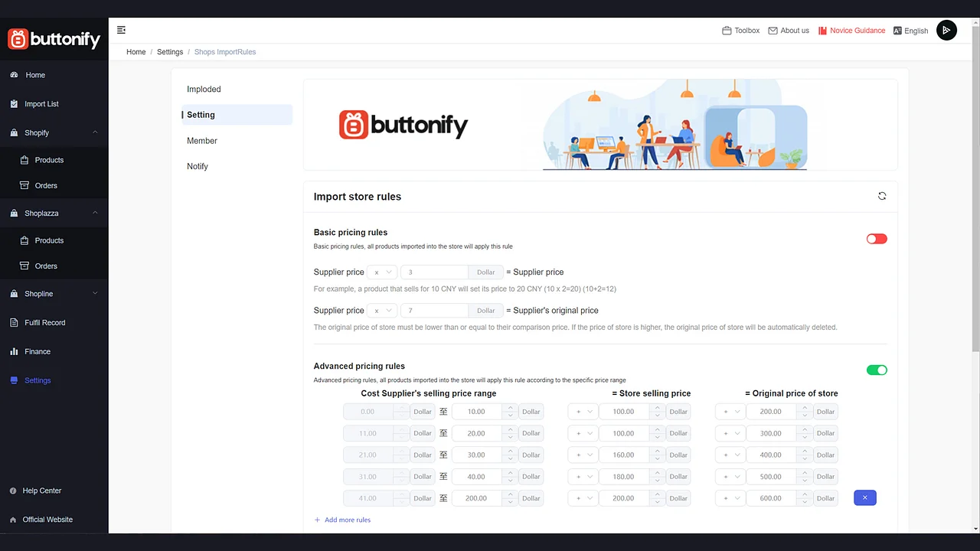The width and height of the screenshot is (980, 551).
Task: Click the refresh icon on Import store rules
Action: [881, 196]
